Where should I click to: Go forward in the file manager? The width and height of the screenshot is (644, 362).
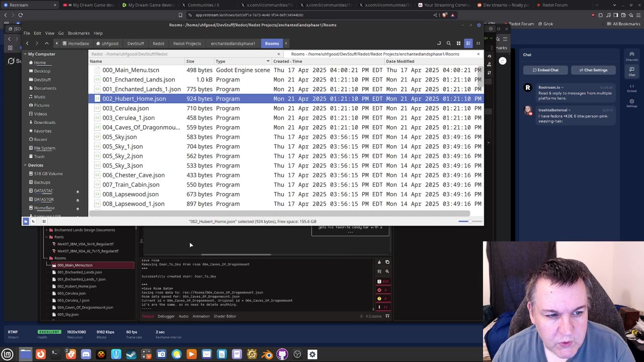coord(37,43)
